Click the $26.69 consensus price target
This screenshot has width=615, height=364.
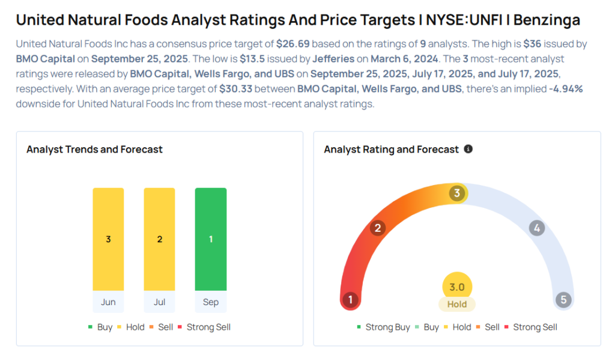point(293,44)
